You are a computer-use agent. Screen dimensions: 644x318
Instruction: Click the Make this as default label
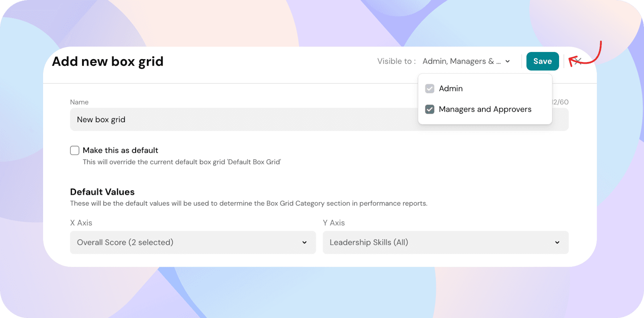click(120, 150)
